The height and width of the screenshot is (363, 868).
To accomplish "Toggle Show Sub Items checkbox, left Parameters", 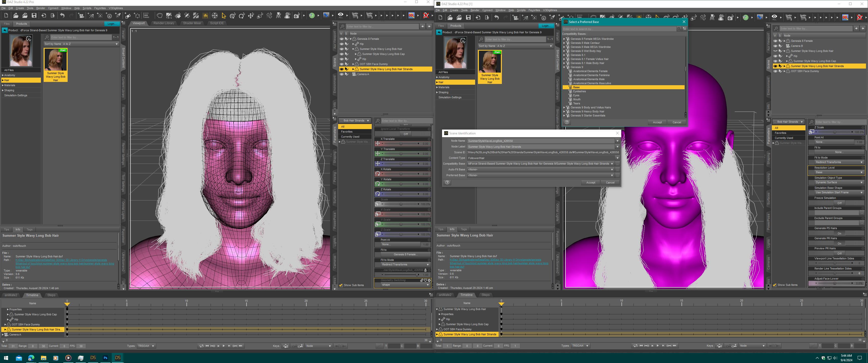I will pyautogui.click(x=341, y=285).
